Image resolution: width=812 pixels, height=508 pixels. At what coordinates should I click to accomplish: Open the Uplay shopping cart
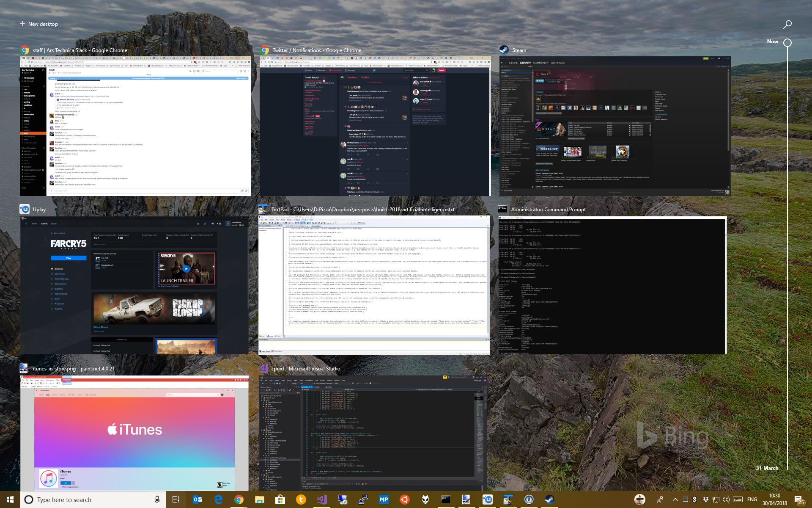pyautogui.click(x=198, y=224)
